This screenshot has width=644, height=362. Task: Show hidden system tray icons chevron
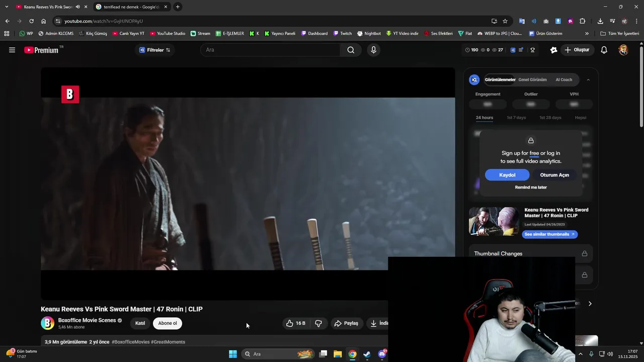click(x=581, y=354)
